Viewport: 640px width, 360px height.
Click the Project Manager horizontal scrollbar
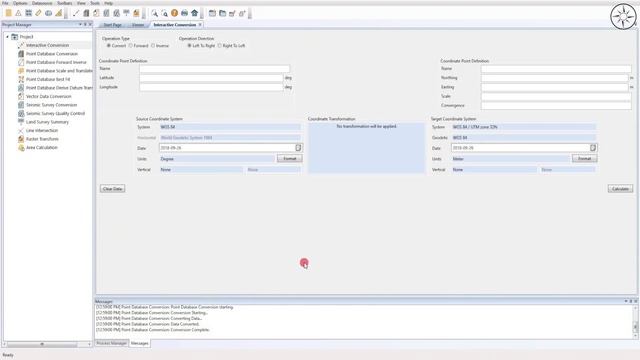pyautogui.click(x=46, y=344)
